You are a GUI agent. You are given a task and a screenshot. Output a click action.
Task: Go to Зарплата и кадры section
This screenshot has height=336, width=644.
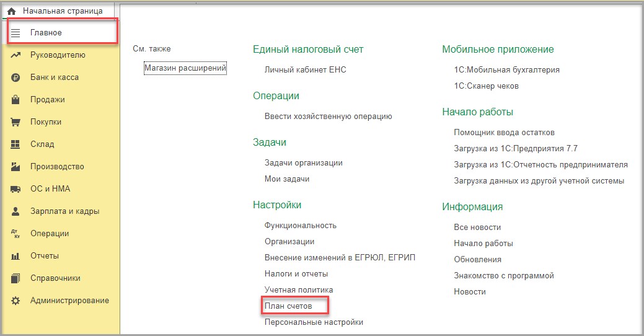(x=65, y=211)
